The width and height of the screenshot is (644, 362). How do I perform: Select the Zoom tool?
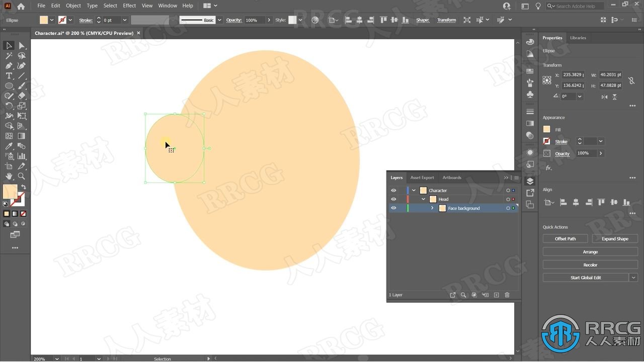[x=22, y=176]
